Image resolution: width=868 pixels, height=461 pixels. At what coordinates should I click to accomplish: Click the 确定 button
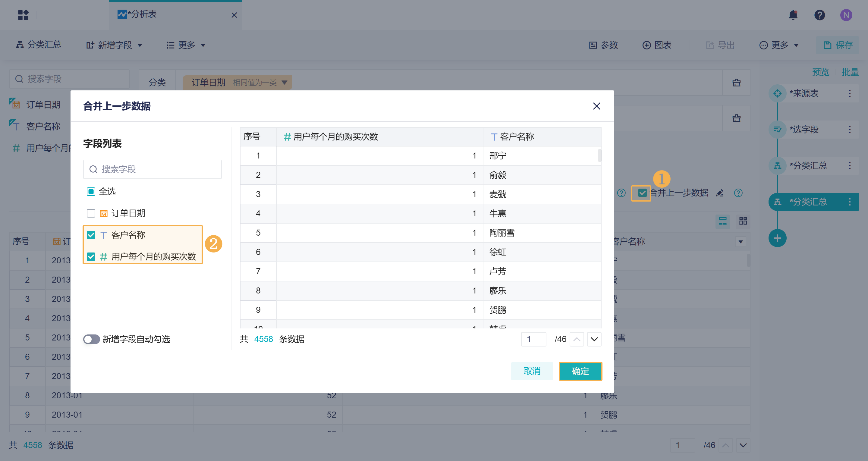click(x=580, y=371)
